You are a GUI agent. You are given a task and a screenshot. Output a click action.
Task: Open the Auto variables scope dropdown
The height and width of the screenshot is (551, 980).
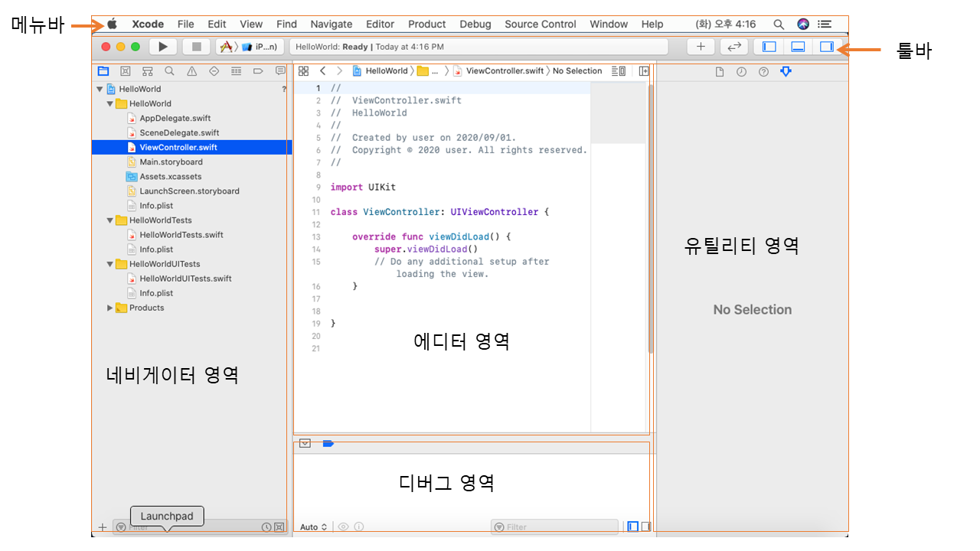coord(314,527)
